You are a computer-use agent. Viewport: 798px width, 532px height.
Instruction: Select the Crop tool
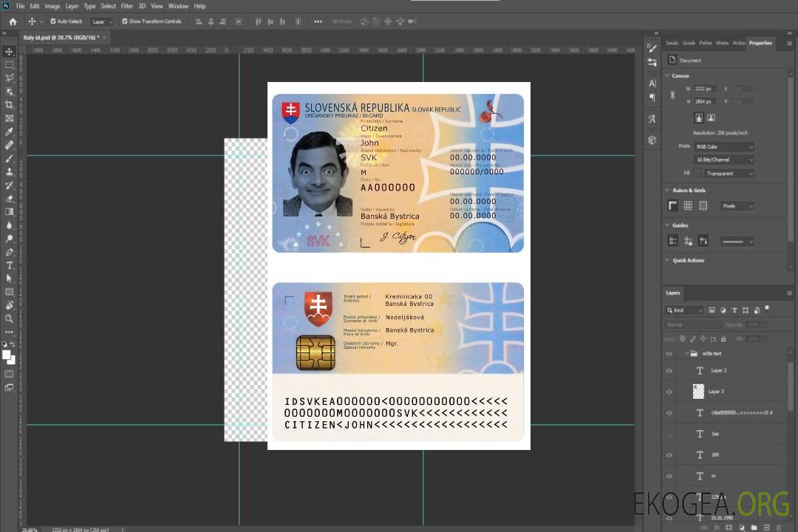[x=9, y=105]
